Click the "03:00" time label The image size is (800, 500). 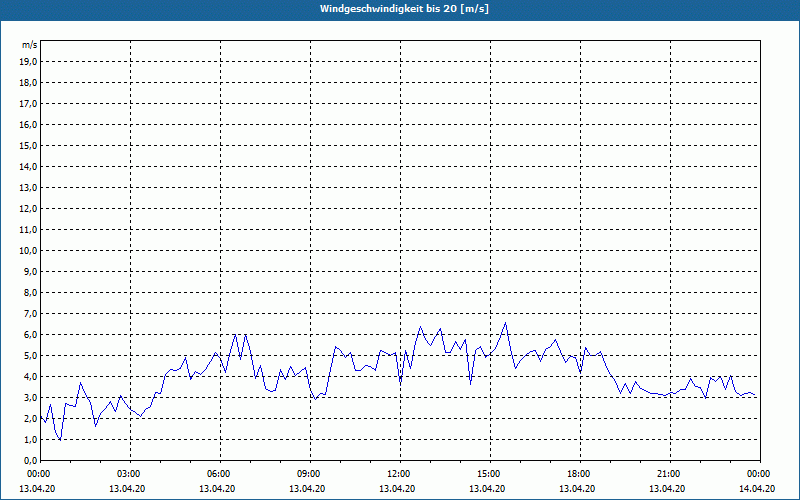pos(131,474)
